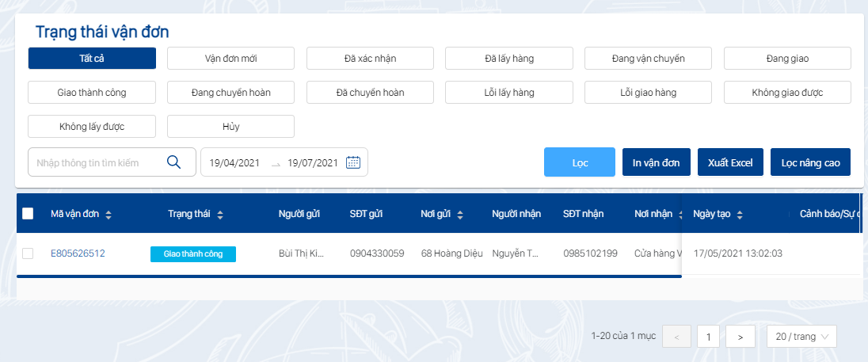The height and width of the screenshot is (362, 868).
Task: Click the Lọc filter button
Action: click(580, 162)
